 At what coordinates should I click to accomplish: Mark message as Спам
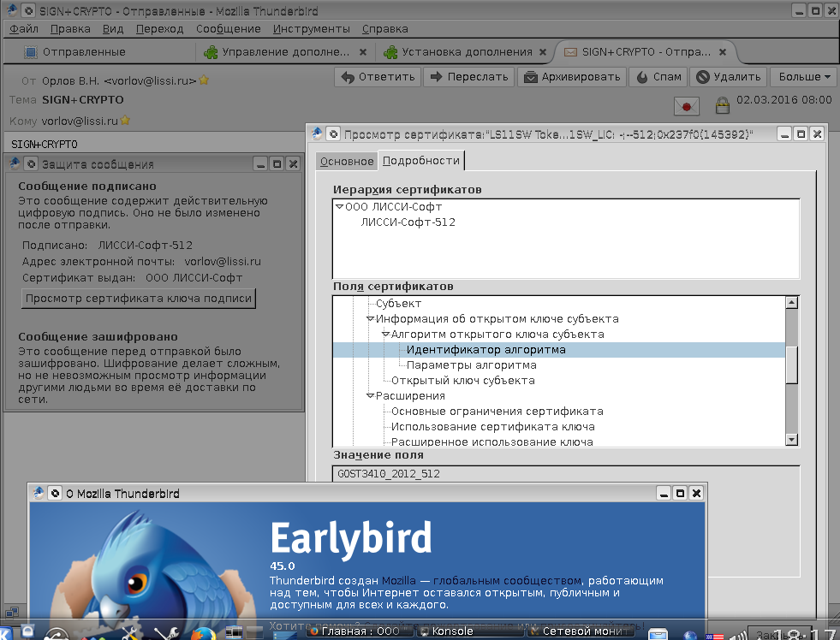(658, 77)
